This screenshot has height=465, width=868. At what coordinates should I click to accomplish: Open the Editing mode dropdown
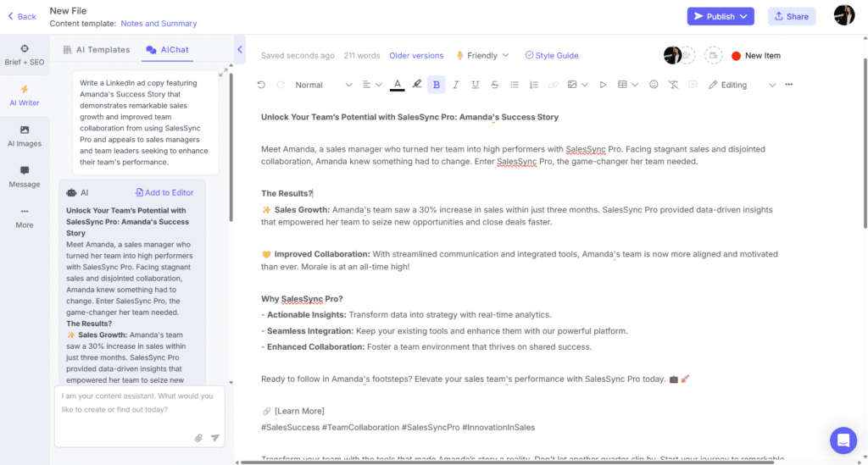coord(742,85)
